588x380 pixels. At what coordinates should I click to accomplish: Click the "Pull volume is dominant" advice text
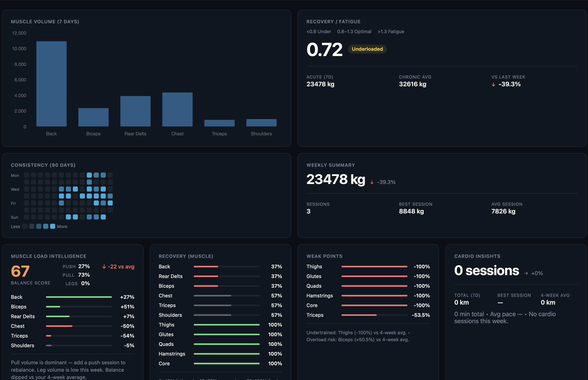tap(68, 370)
